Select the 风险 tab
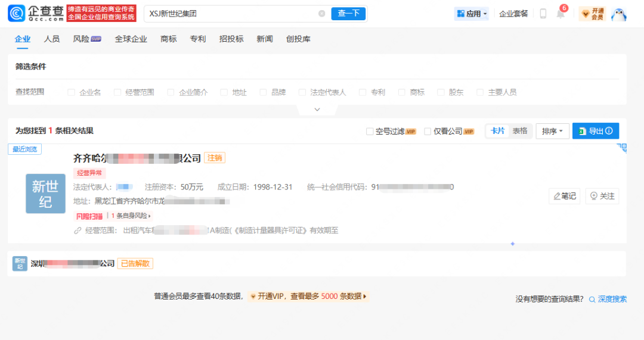The image size is (644, 340). click(87, 39)
